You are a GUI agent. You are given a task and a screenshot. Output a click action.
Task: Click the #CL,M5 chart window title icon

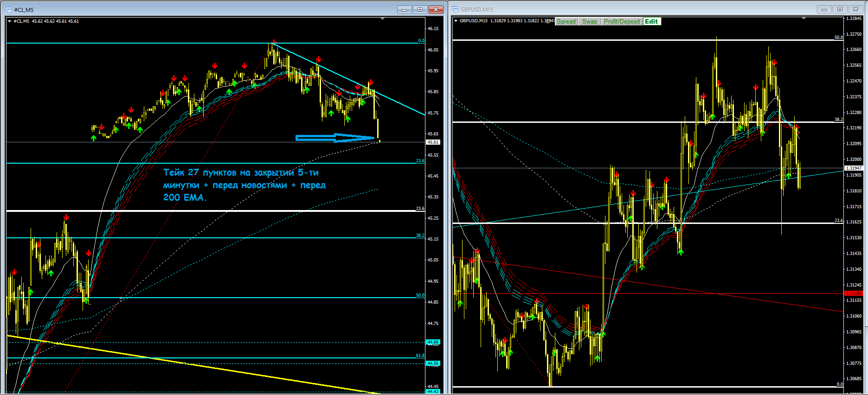pyautogui.click(x=9, y=10)
